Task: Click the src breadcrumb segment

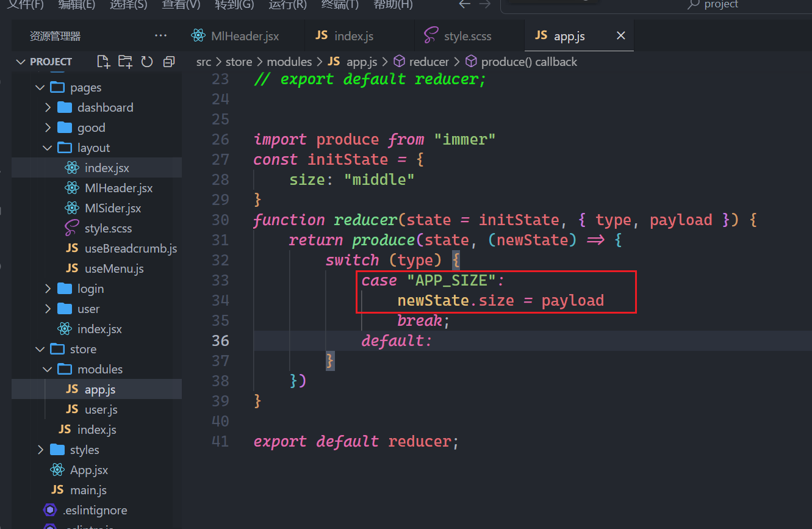Action: coord(204,62)
